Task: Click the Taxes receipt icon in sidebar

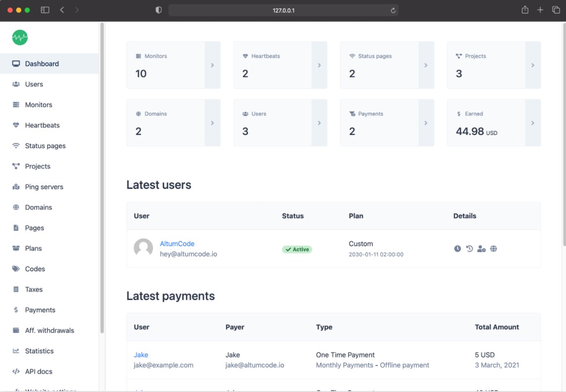Action: point(16,289)
